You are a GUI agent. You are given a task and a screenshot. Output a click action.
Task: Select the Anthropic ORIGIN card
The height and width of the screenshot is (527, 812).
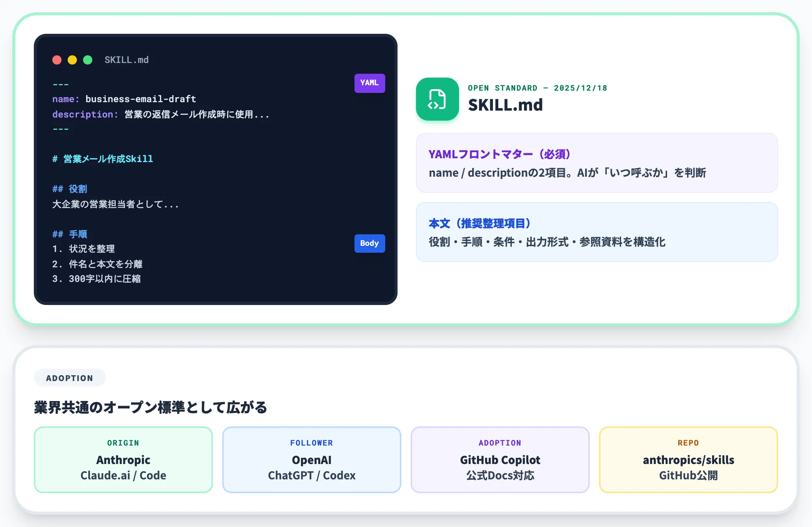point(123,460)
